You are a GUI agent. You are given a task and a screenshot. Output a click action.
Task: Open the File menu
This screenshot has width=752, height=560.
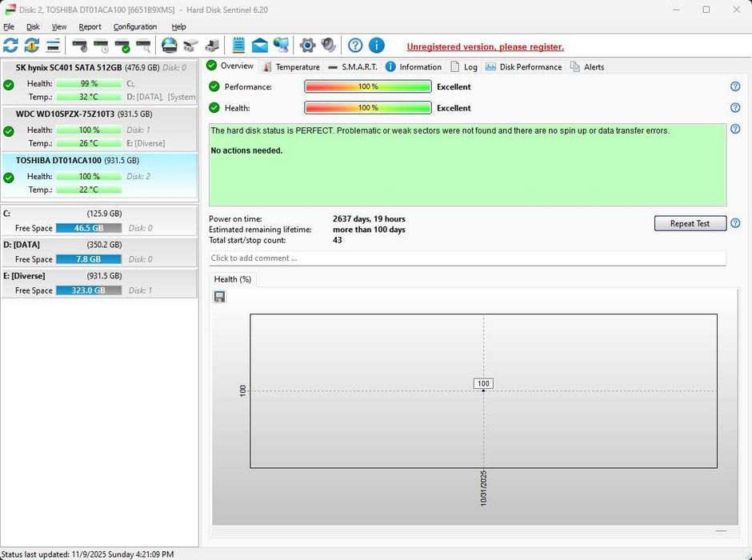9,27
